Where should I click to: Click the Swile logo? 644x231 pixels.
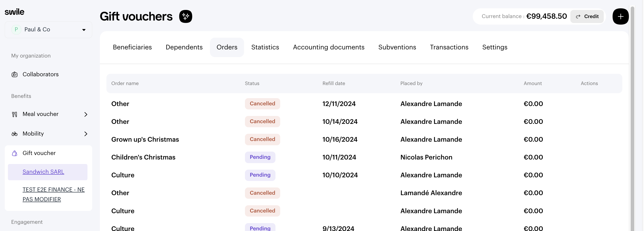coord(14,12)
